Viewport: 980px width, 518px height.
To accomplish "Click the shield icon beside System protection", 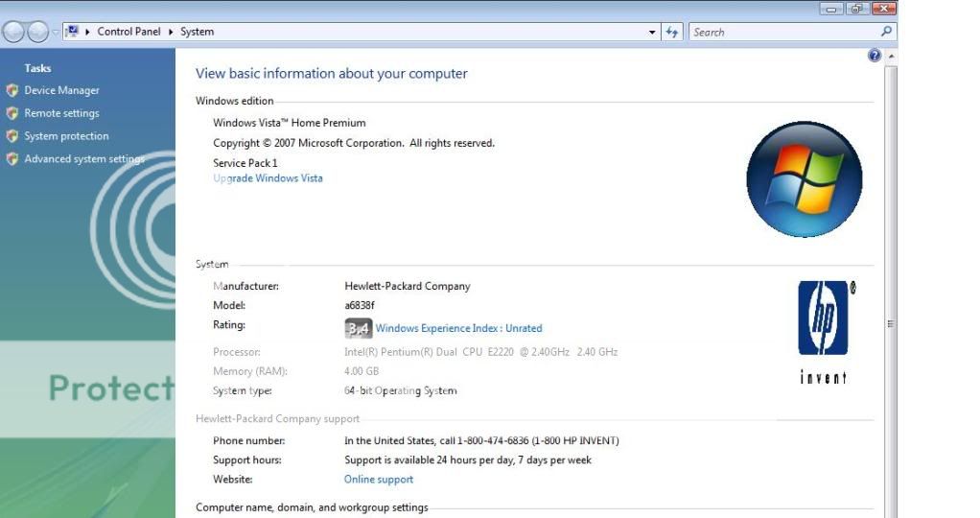I will [x=12, y=136].
